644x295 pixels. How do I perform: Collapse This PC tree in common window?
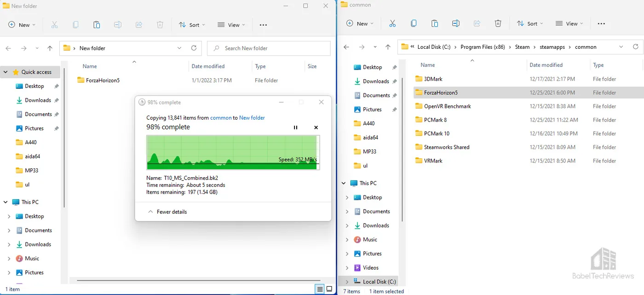(x=344, y=183)
